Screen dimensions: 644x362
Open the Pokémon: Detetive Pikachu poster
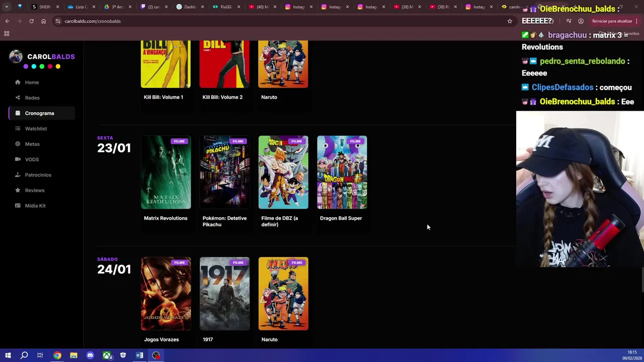click(x=224, y=172)
